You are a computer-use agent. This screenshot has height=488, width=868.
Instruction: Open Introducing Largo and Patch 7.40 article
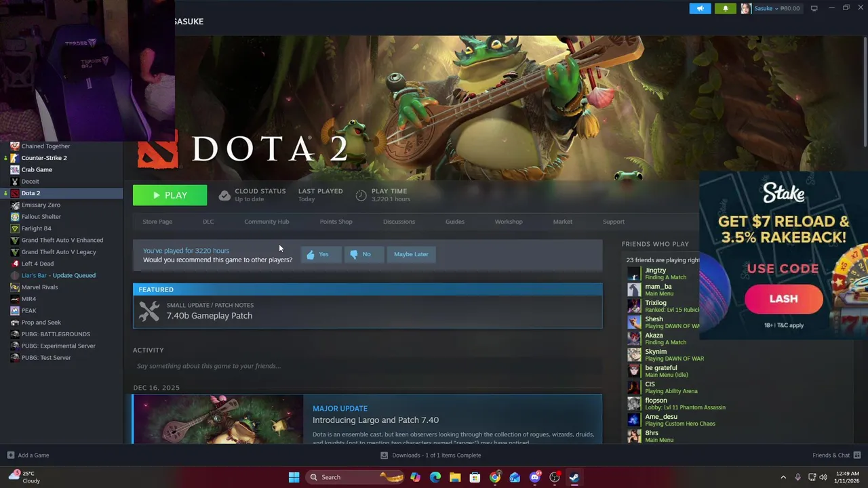pos(376,420)
